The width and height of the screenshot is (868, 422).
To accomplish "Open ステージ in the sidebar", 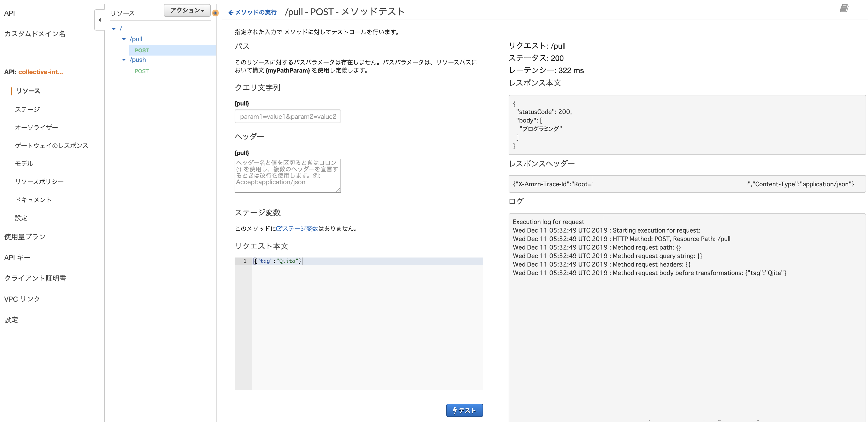I will coord(27,109).
